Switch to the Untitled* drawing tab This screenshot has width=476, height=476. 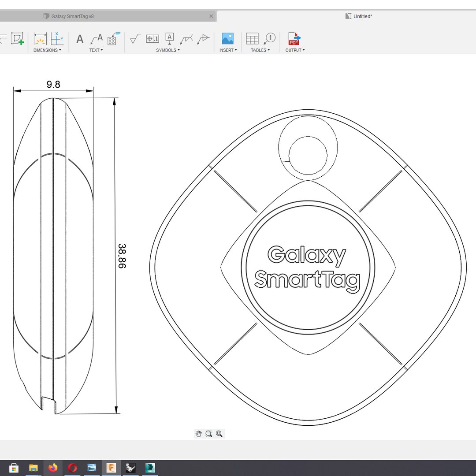(358, 16)
